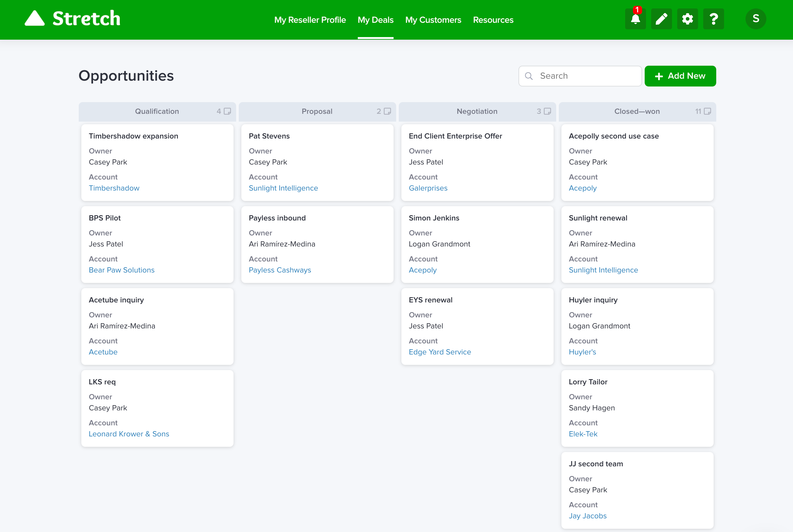Open the JJ second team card title
793x532 pixels.
click(x=596, y=464)
